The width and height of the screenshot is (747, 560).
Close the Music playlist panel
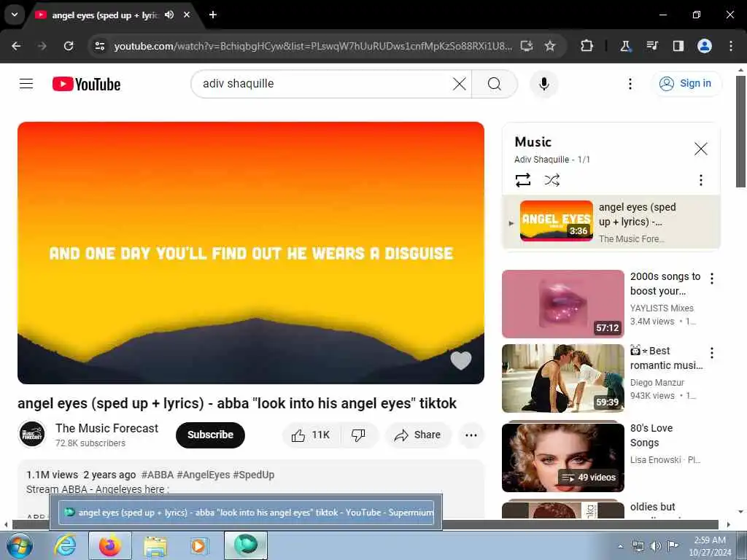(700, 149)
